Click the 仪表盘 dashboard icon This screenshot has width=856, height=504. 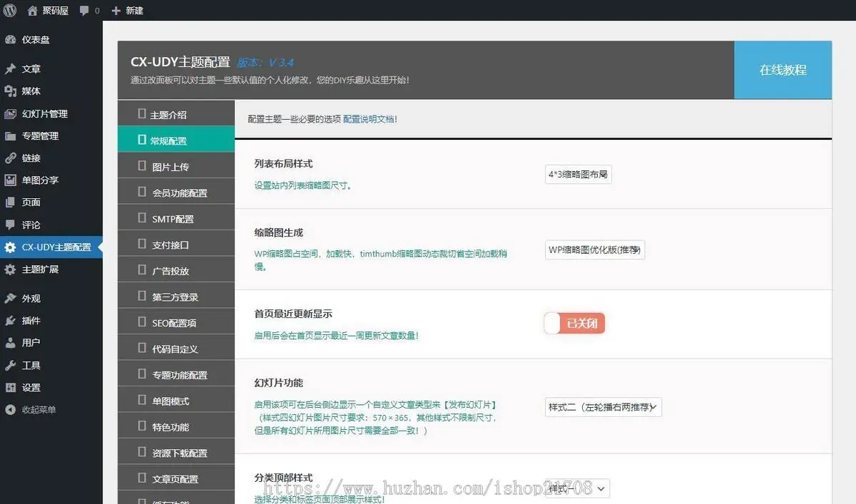pyautogui.click(x=10, y=40)
